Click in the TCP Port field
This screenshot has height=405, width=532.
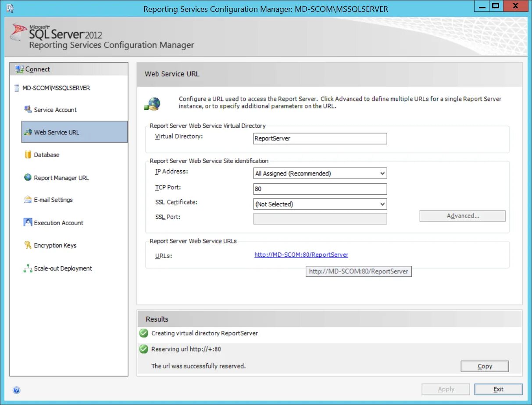point(320,189)
